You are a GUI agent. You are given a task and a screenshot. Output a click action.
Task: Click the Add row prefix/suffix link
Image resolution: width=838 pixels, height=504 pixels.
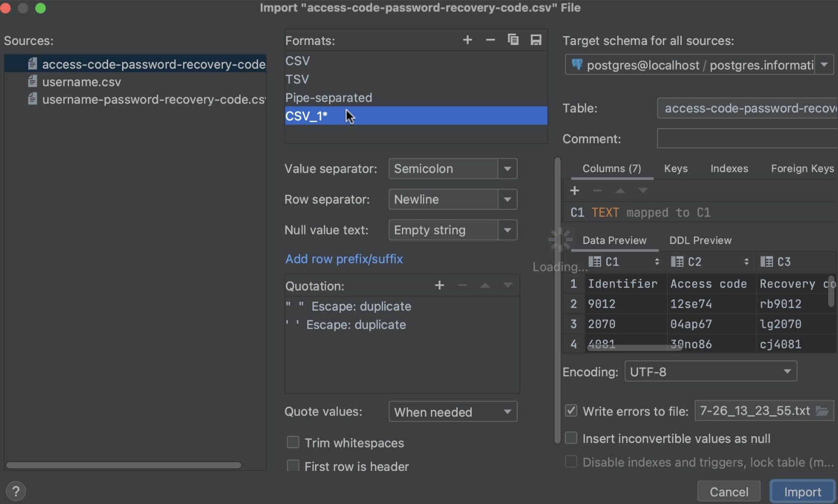click(343, 259)
